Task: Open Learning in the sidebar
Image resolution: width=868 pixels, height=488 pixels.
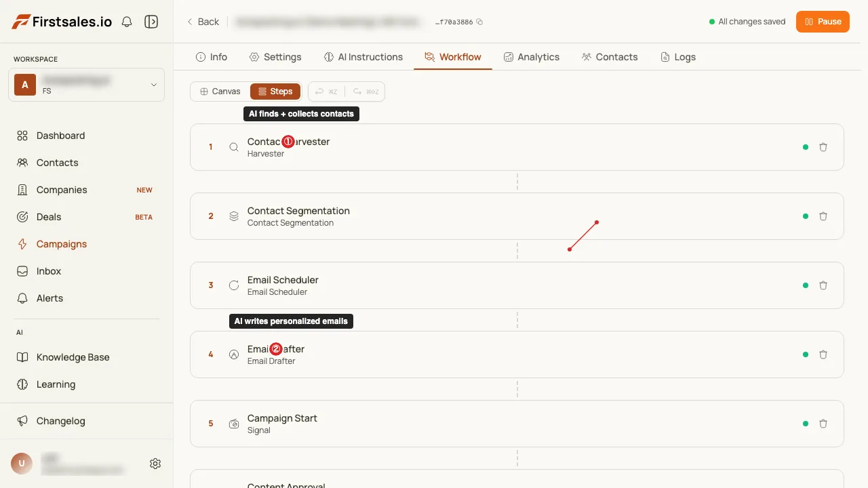Action: pyautogui.click(x=86, y=384)
